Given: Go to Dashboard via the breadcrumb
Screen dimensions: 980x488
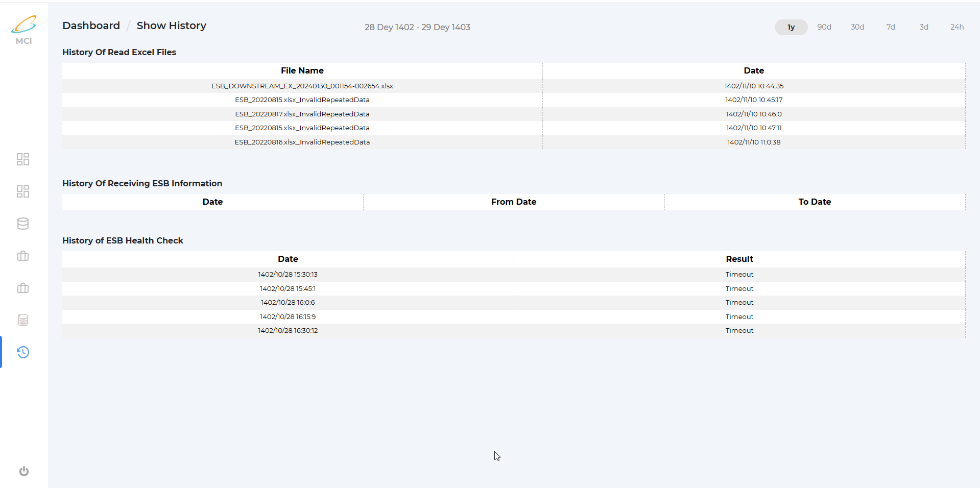Looking at the screenshot, I should [91, 26].
